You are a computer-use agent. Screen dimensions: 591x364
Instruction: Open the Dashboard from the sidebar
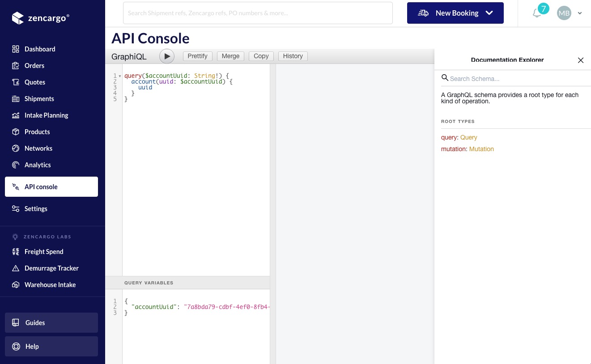[40, 49]
